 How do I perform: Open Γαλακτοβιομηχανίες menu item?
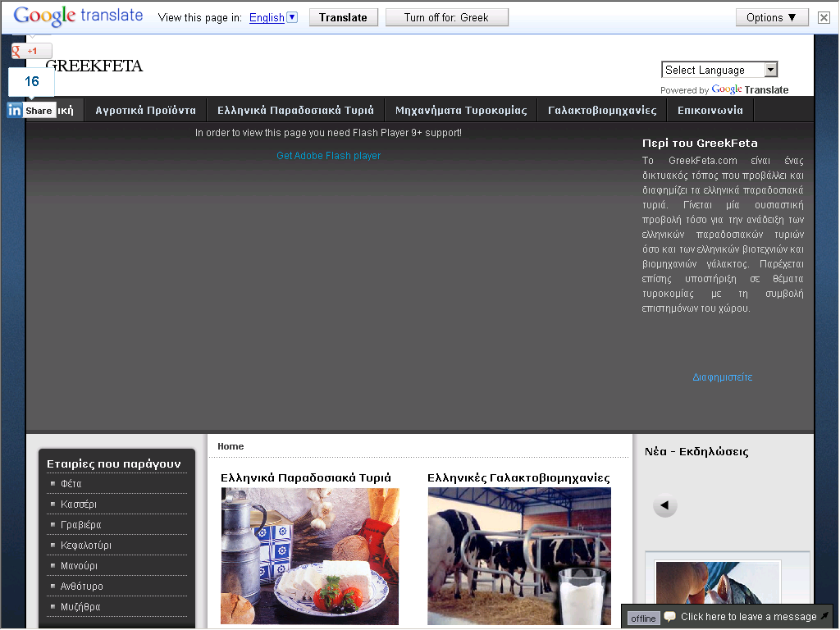click(602, 111)
